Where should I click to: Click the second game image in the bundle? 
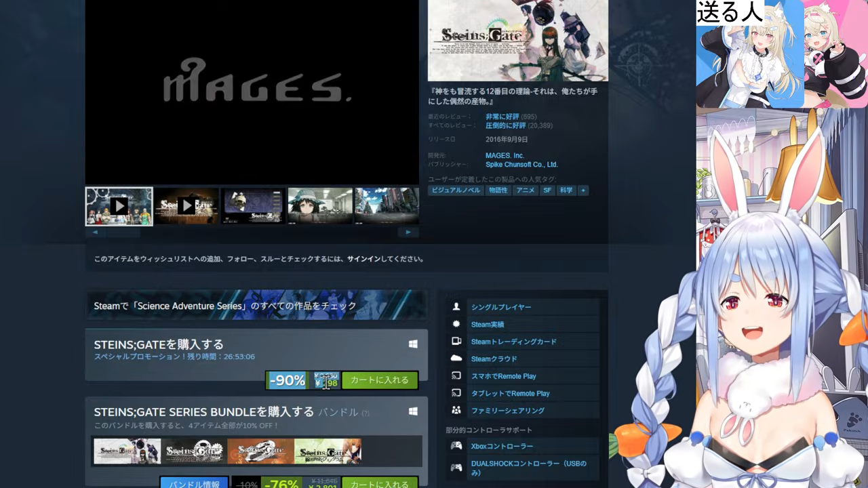pyautogui.click(x=194, y=451)
